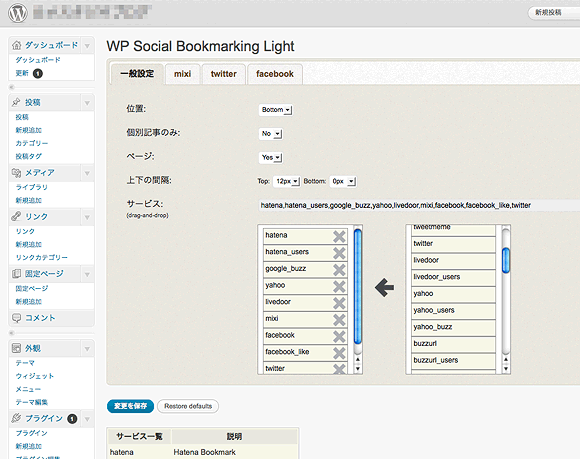The height and width of the screenshot is (459, 580).
Task: Click the hatena row in サービス一覧 table
Action: pyautogui.click(x=203, y=452)
